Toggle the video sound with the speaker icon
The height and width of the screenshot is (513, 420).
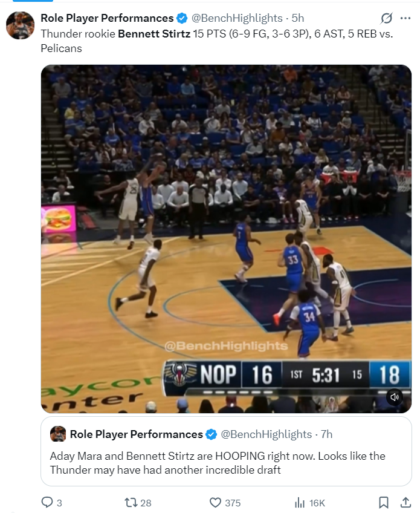pyautogui.click(x=395, y=397)
